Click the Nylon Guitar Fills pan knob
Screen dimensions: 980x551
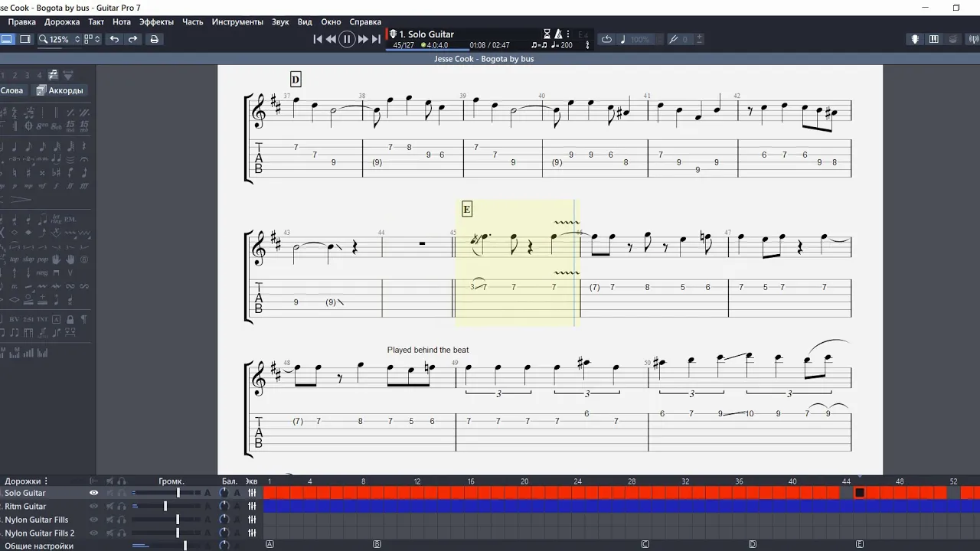click(x=224, y=520)
